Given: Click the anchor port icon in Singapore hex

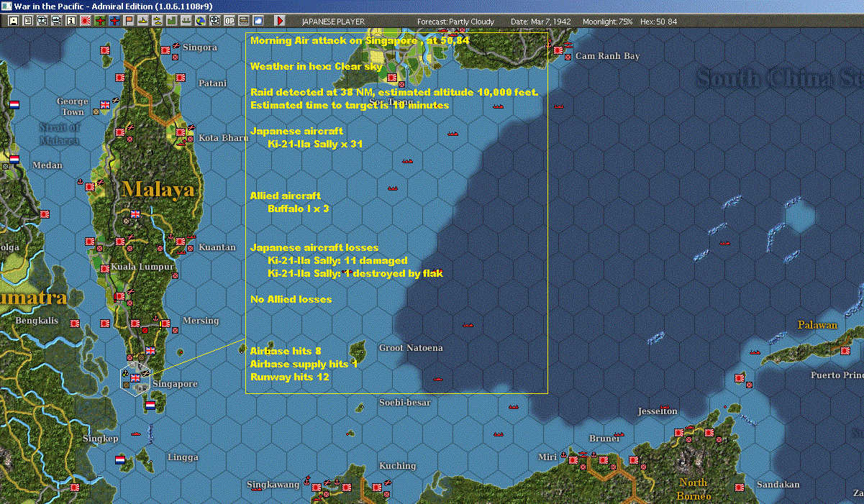Looking at the screenshot, I should 125,374.
